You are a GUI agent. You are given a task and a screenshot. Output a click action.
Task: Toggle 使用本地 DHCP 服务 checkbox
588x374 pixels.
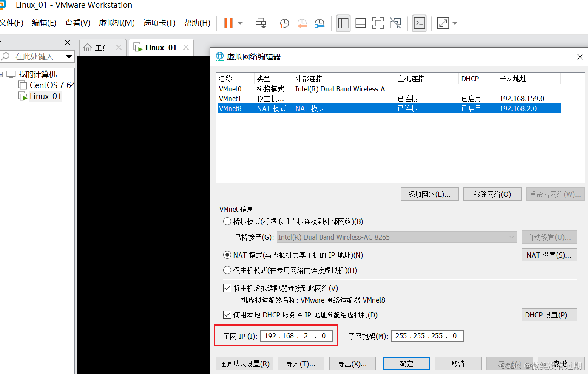coord(227,315)
